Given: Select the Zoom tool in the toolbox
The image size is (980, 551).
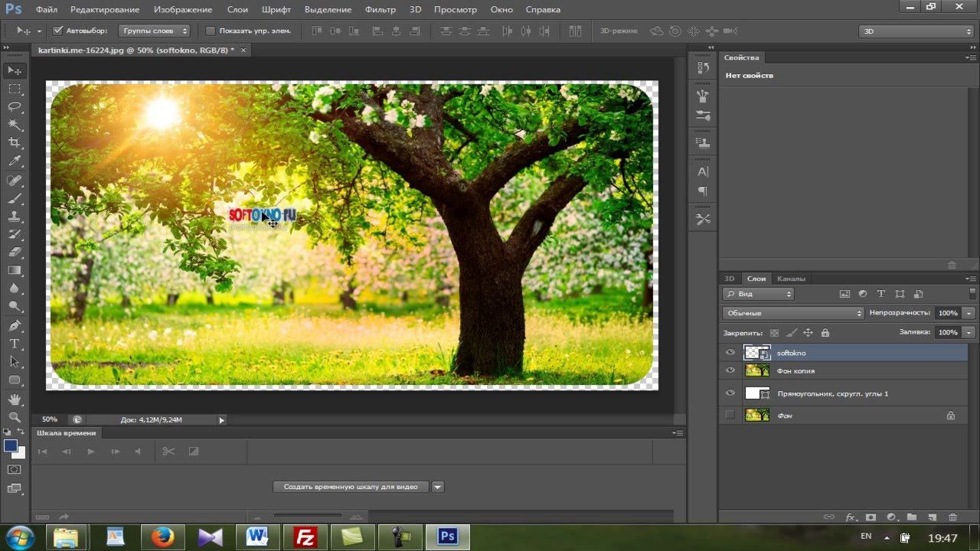Looking at the screenshot, I should tap(15, 417).
